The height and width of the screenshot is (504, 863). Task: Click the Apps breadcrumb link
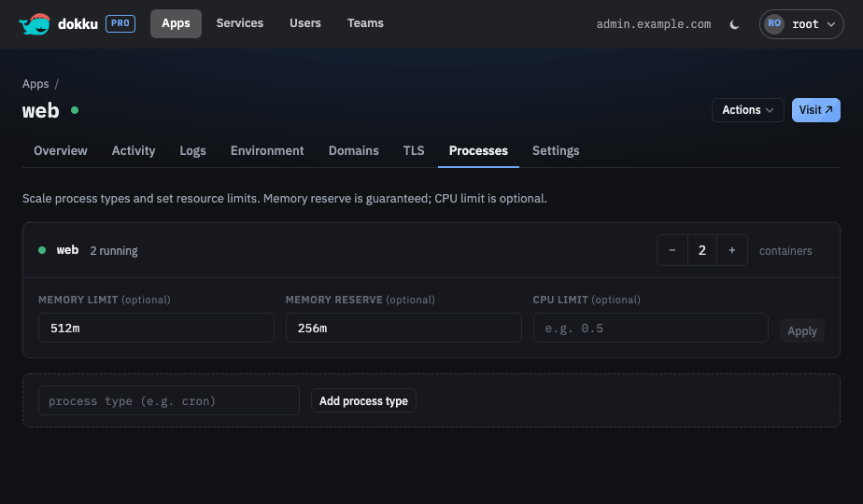coord(35,84)
